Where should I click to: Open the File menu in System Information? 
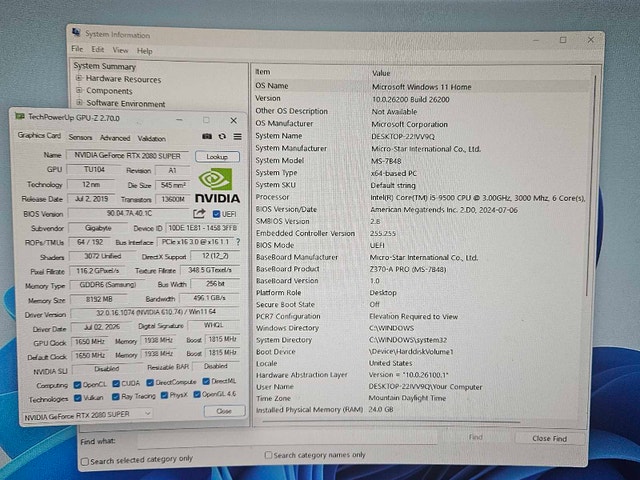tap(77, 49)
